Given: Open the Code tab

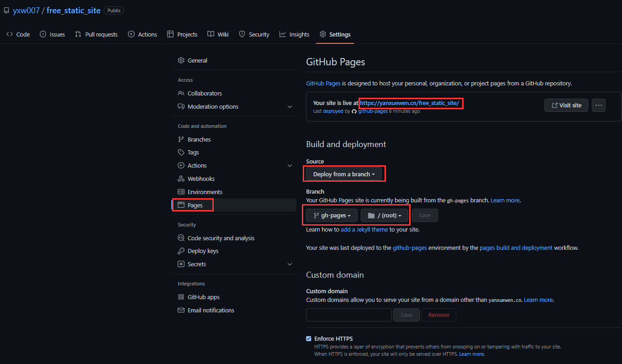Looking at the screenshot, I should [x=18, y=34].
